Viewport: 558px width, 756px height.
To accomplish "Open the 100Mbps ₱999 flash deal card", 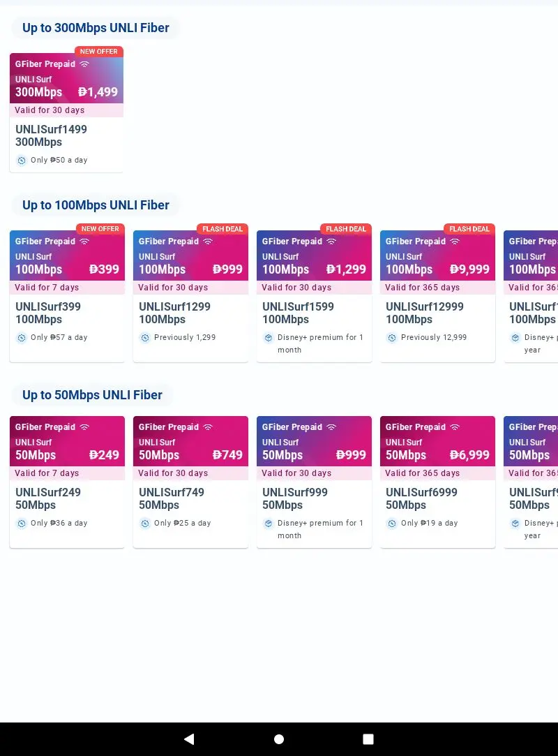I will (x=190, y=293).
